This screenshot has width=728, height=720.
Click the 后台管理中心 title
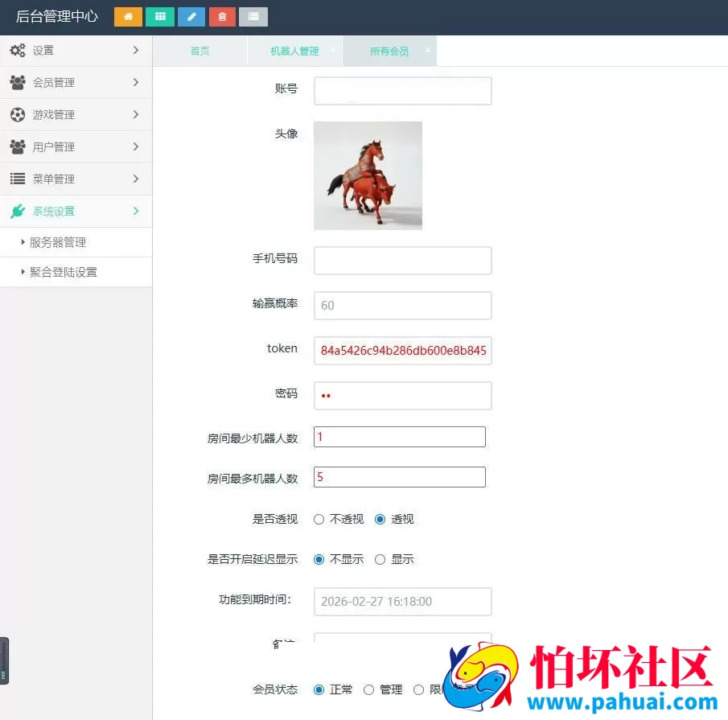point(57,17)
